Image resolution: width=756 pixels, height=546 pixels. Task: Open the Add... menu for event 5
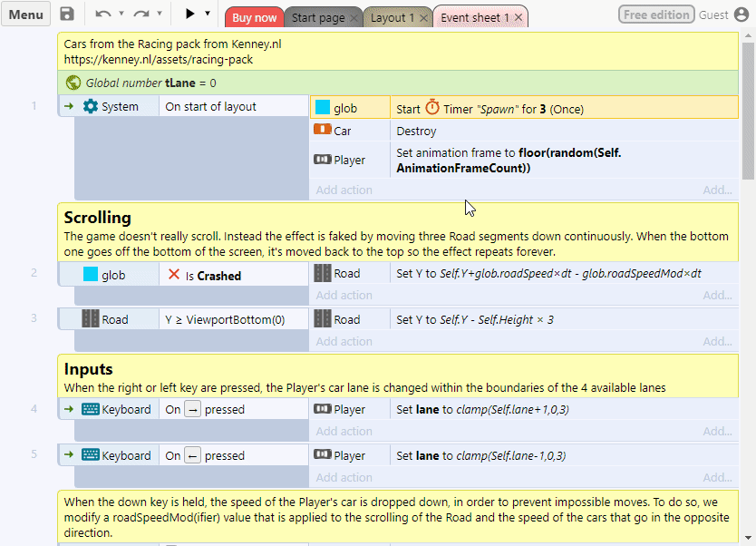(x=717, y=477)
